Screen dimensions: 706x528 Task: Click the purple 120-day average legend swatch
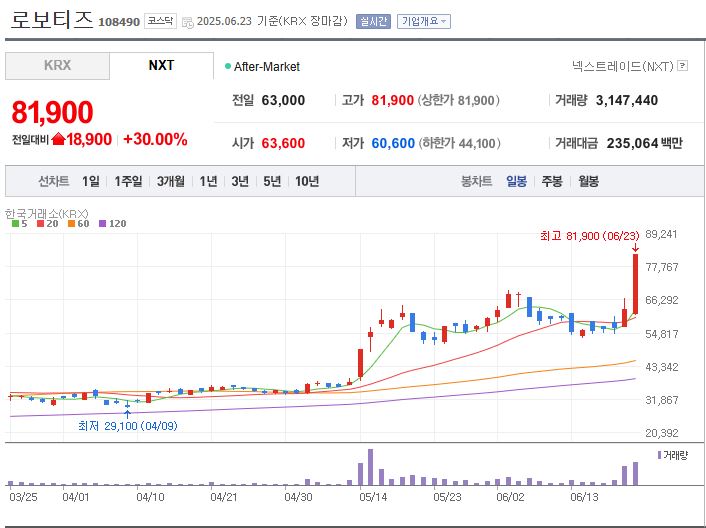tap(102, 224)
